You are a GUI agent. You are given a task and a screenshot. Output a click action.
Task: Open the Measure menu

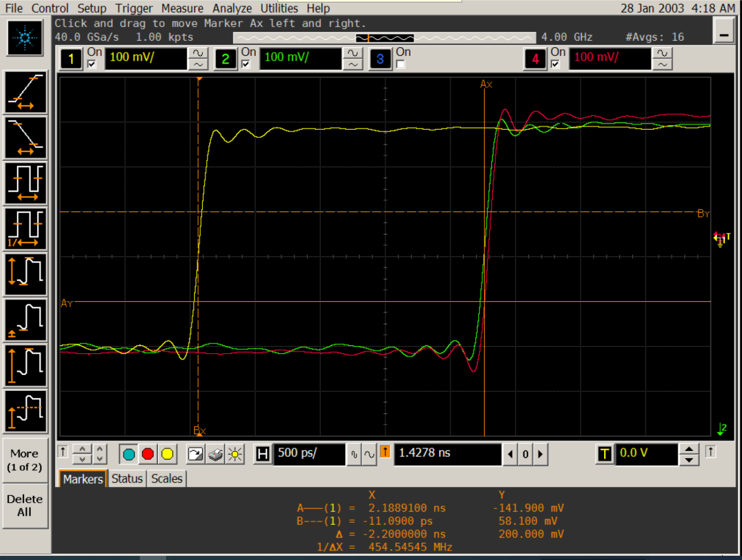click(182, 8)
